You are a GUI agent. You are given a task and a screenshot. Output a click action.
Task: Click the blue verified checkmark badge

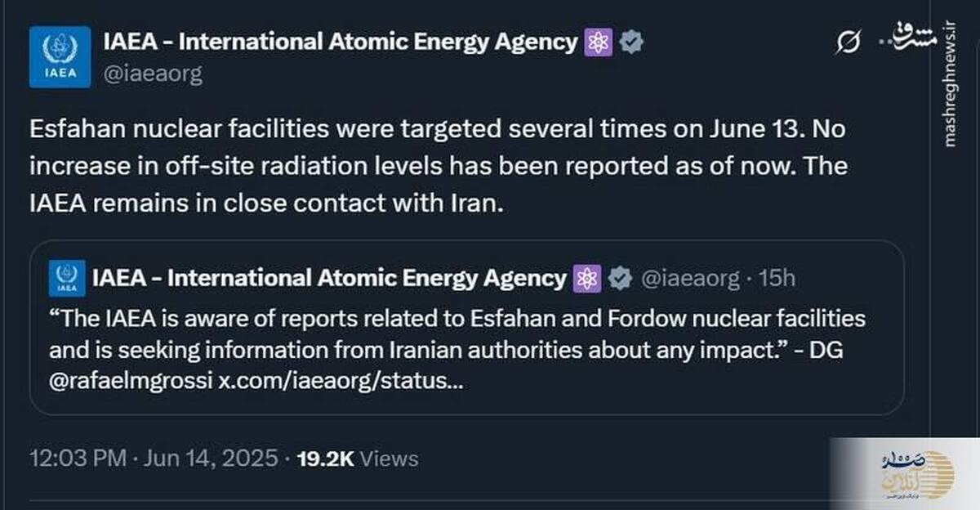tap(630, 42)
